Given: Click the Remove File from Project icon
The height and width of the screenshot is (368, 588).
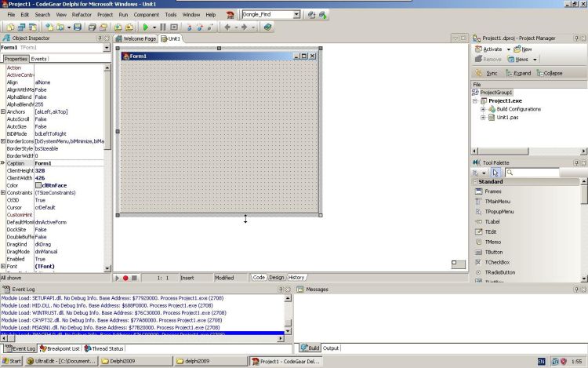Looking at the screenshot, I should click(129, 27).
